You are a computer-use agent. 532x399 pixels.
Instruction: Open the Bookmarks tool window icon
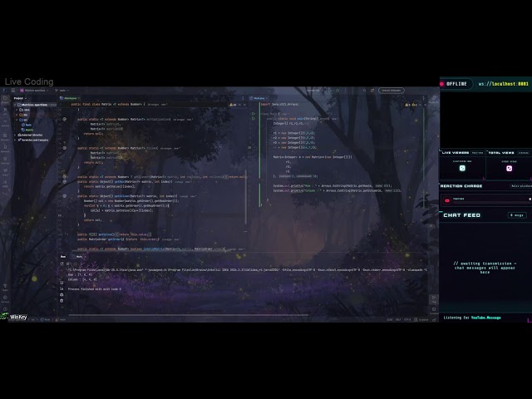pyautogui.click(x=5, y=147)
